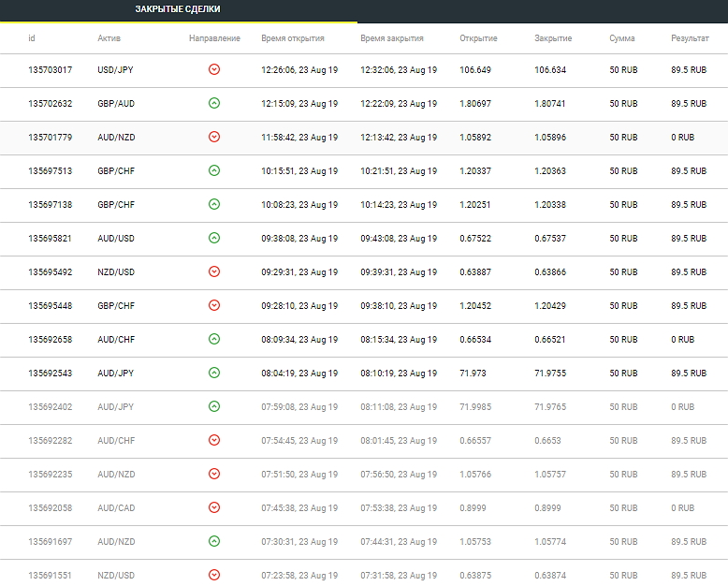Image resolution: width=728 pixels, height=586 pixels.
Task: Click the opening price 1.20251
Action: pos(475,205)
